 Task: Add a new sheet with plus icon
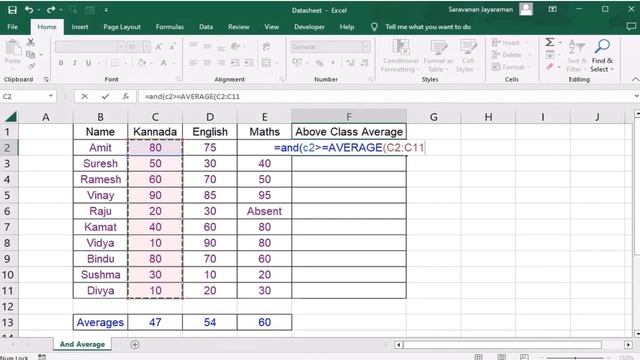(135, 344)
